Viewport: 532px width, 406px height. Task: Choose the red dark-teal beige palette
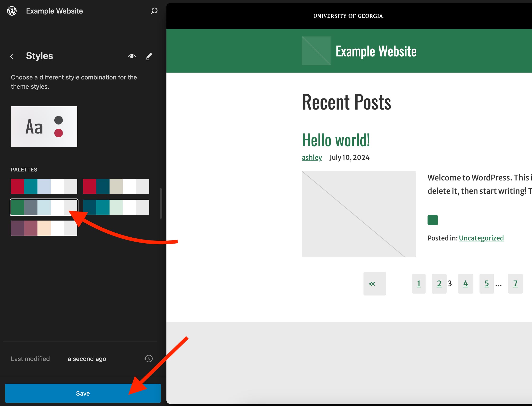point(116,186)
